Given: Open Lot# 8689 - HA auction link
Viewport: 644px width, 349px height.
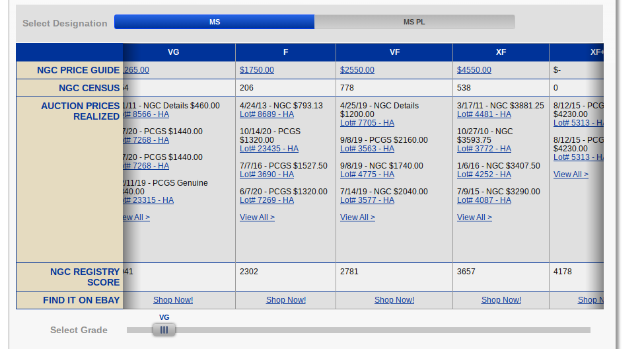Looking at the screenshot, I should click(267, 114).
